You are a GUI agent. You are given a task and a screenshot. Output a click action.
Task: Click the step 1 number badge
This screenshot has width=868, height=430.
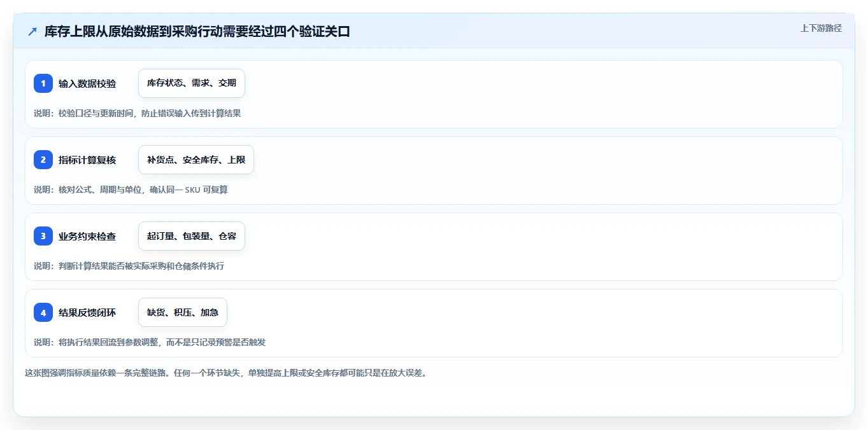[43, 83]
